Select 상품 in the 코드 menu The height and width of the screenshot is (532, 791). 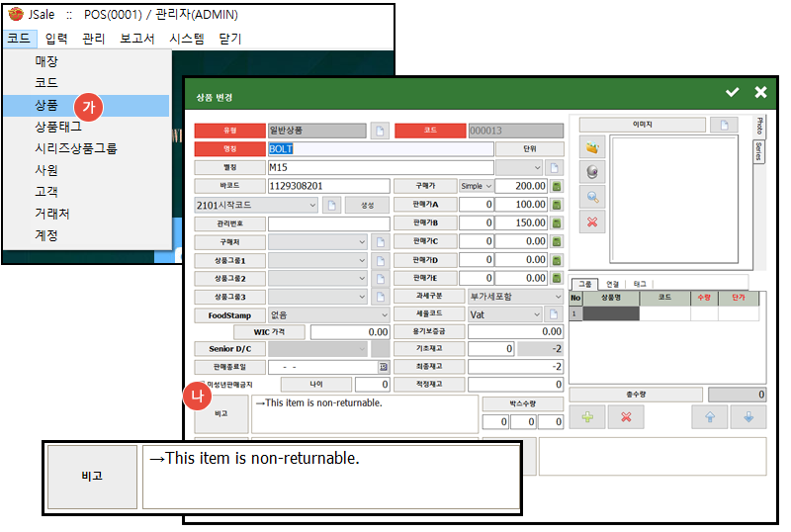point(46,105)
